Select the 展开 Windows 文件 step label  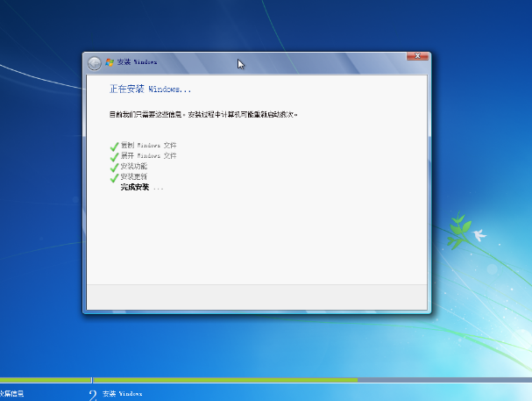pos(148,155)
